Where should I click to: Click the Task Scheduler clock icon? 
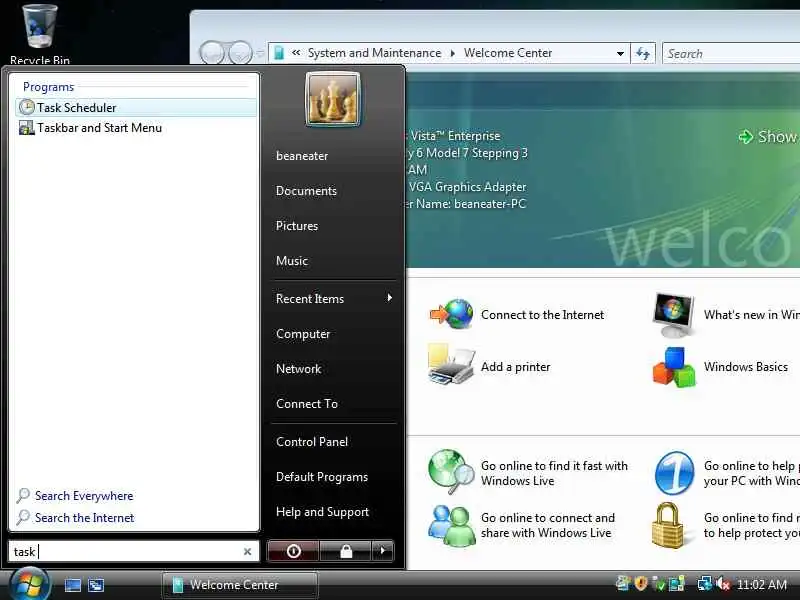pyautogui.click(x=27, y=107)
